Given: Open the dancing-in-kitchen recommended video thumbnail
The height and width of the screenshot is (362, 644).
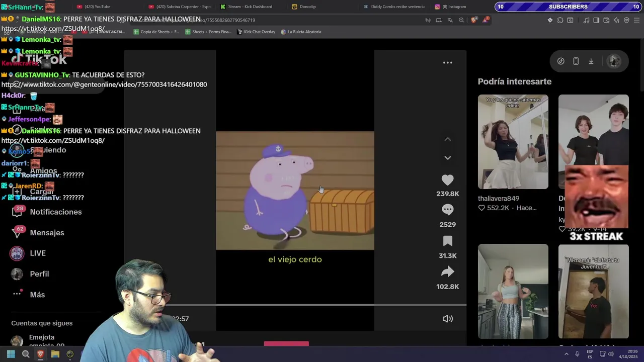Looking at the screenshot, I should pyautogui.click(x=513, y=291).
